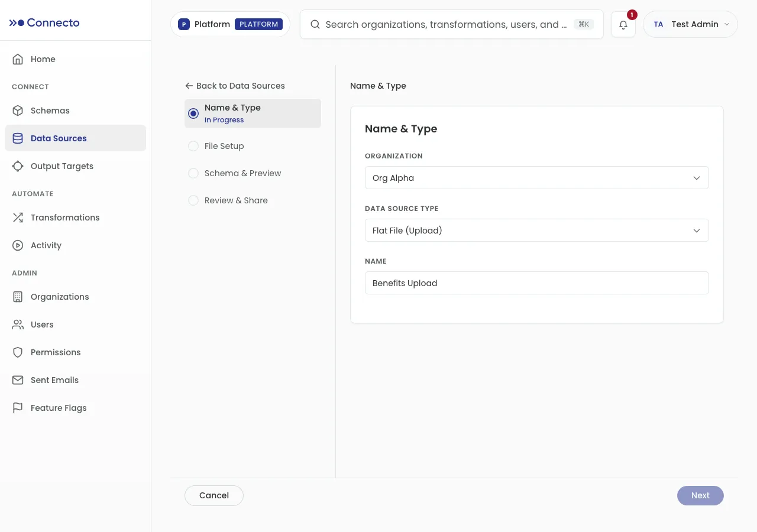Click the red notification count badge
This screenshot has height=532, width=757.
[632, 15]
